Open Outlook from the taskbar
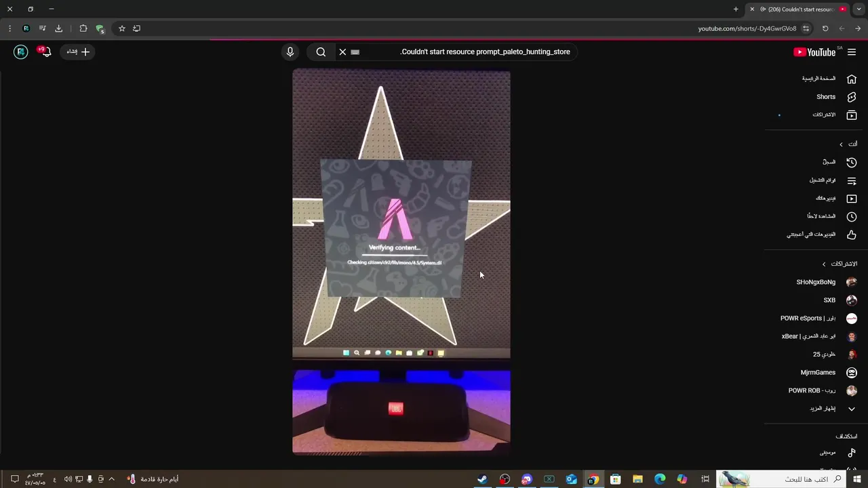868x488 pixels. [571, 479]
